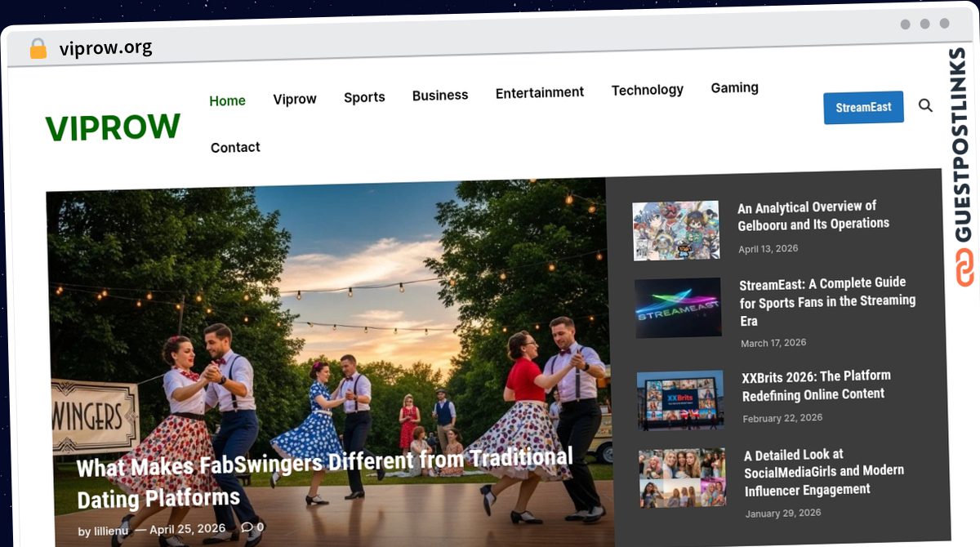This screenshot has width=980, height=547.
Task: Read the StreamEast complete guide article
Action: click(827, 301)
